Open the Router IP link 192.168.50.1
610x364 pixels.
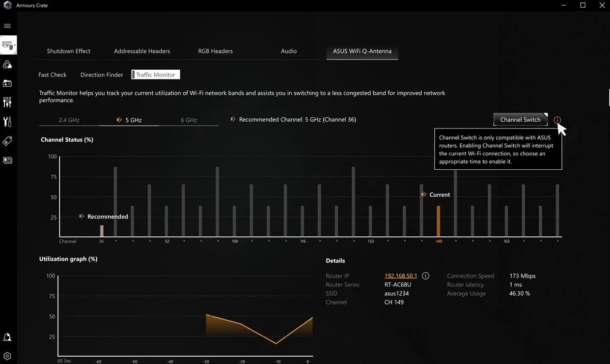pos(401,276)
